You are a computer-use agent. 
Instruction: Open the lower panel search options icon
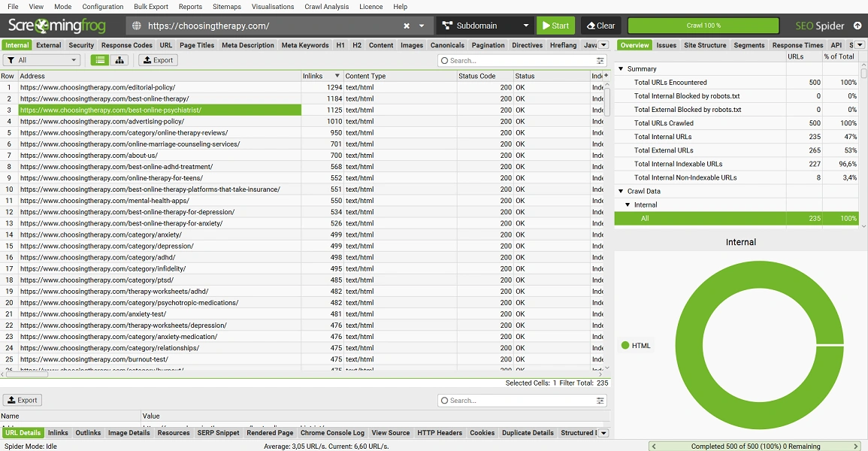click(600, 400)
